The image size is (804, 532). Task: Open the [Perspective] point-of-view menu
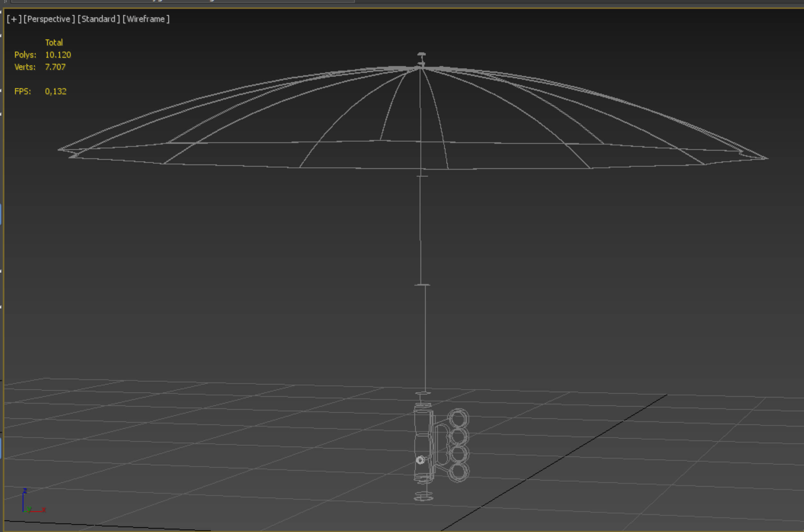coord(49,19)
